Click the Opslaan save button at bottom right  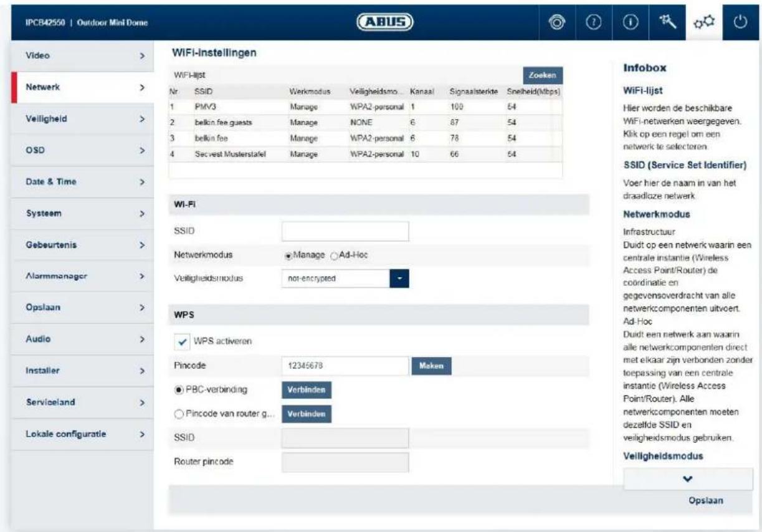[x=705, y=500]
